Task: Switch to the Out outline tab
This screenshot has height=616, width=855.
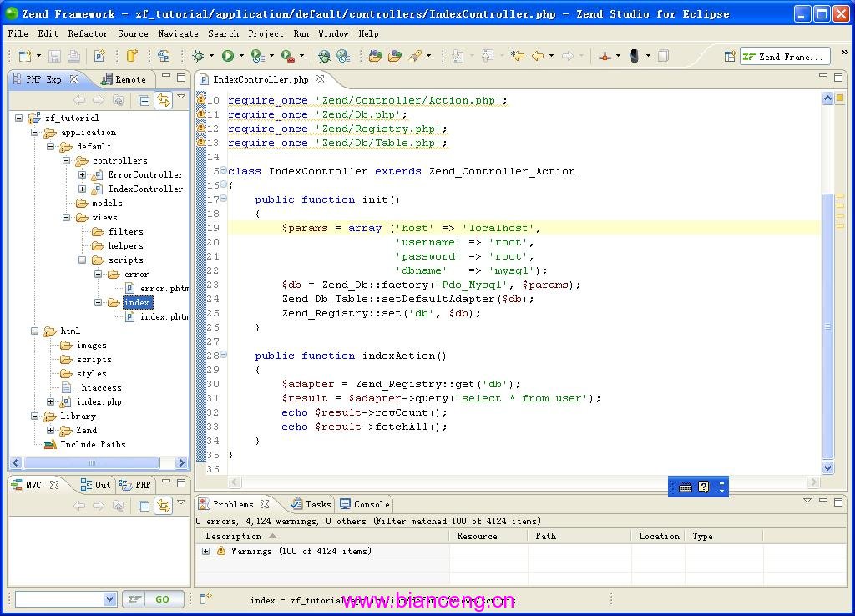Action: point(95,485)
